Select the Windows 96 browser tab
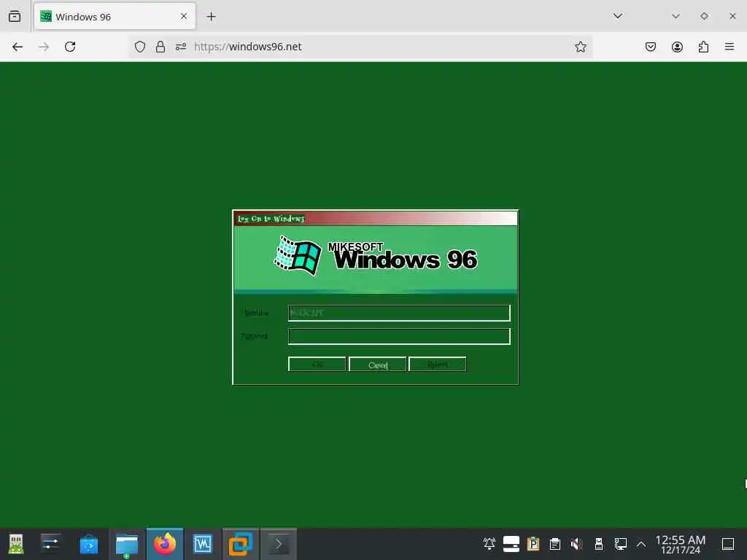 [115, 17]
